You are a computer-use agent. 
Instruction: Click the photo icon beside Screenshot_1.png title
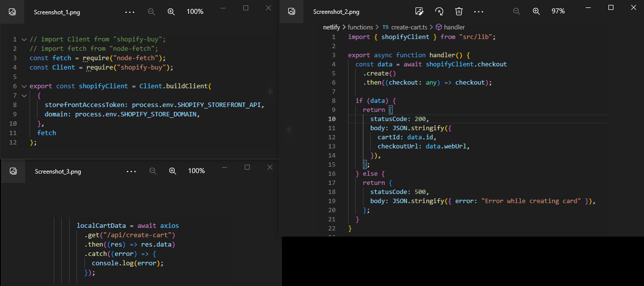[12, 11]
